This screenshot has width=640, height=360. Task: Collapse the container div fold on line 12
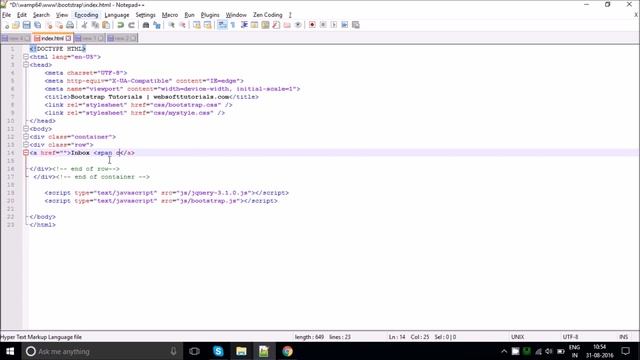[26, 137]
